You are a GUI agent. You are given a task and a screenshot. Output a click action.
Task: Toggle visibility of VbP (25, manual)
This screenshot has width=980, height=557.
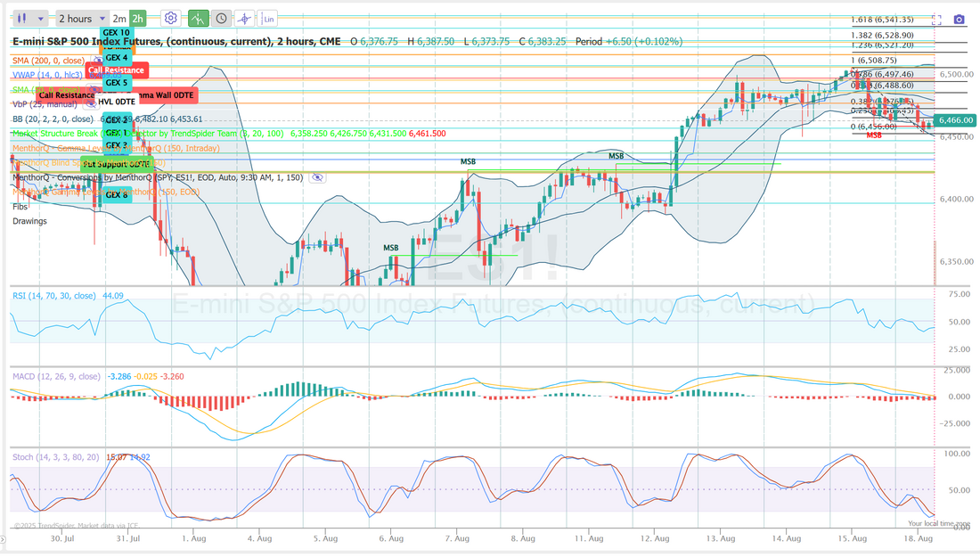tap(91, 103)
